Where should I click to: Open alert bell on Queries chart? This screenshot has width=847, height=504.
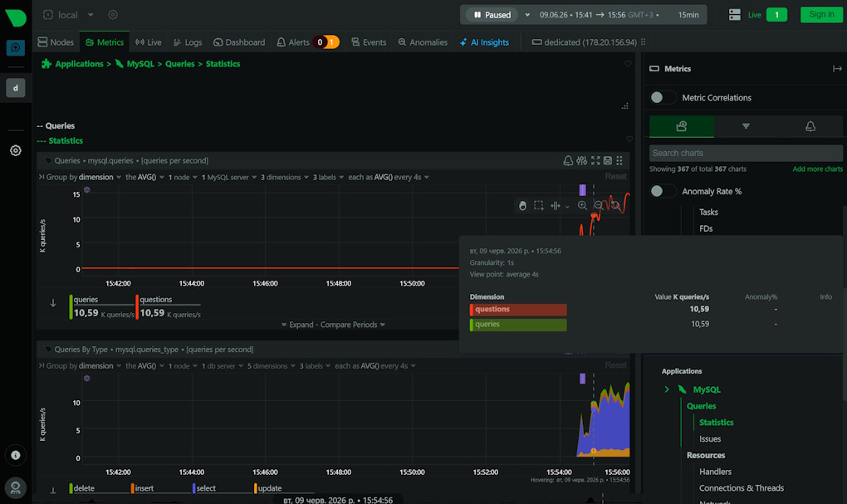(x=568, y=160)
